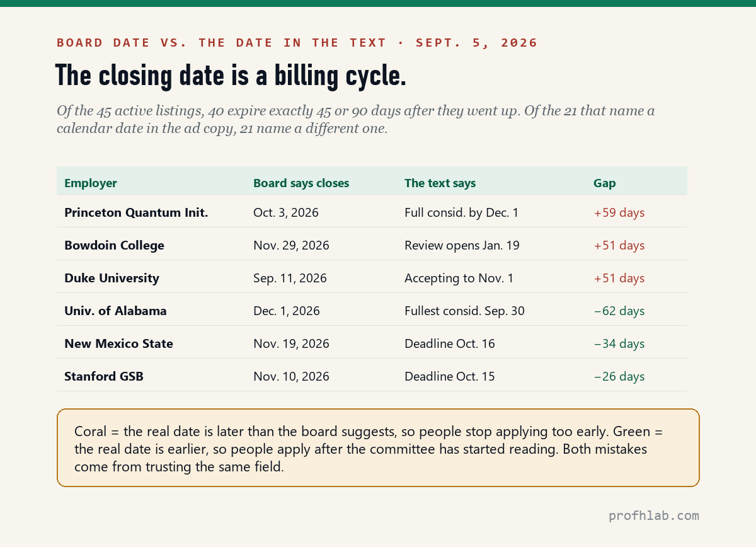The image size is (756, 547).
Task: Click 'Deadline Oct. 15' text
Action: click(x=450, y=376)
